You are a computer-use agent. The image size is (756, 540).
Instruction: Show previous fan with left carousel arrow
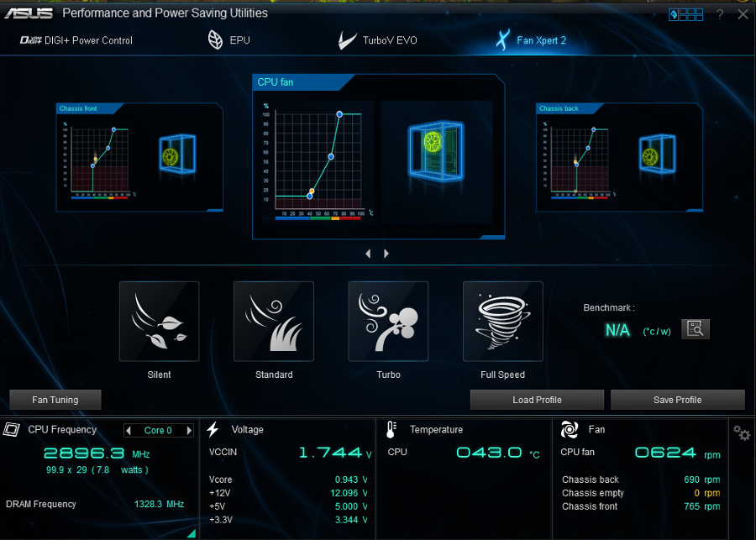point(369,254)
